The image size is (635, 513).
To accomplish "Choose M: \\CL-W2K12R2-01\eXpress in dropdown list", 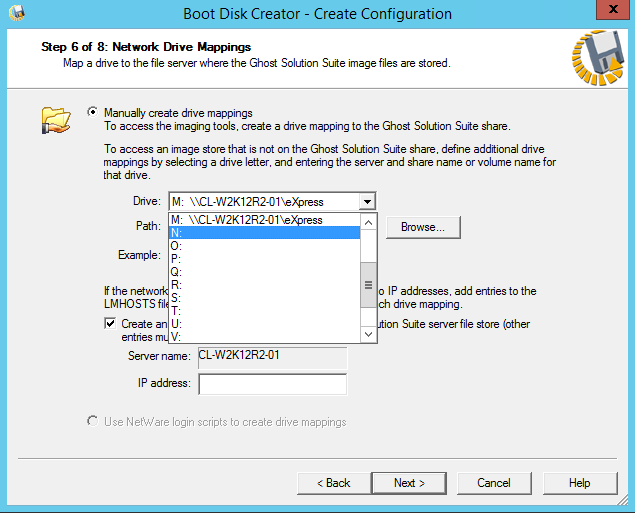I will tap(264, 220).
